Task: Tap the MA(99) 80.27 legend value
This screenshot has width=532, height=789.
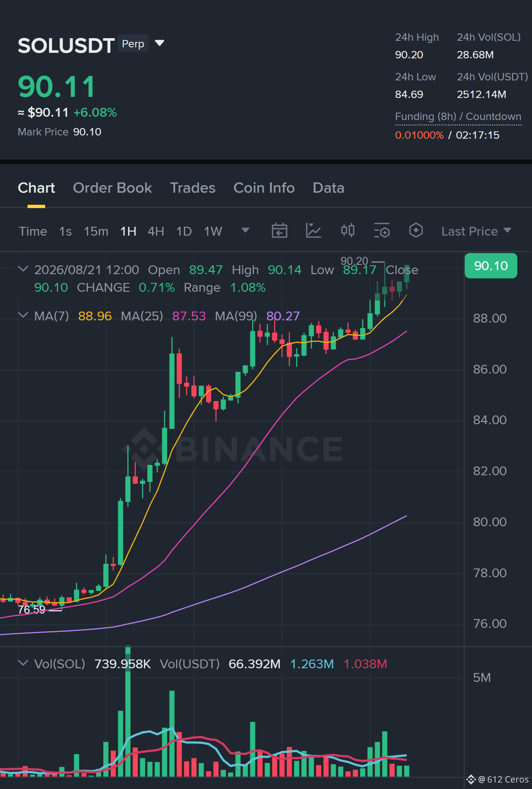Action: pyautogui.click(x=283, y=316)
